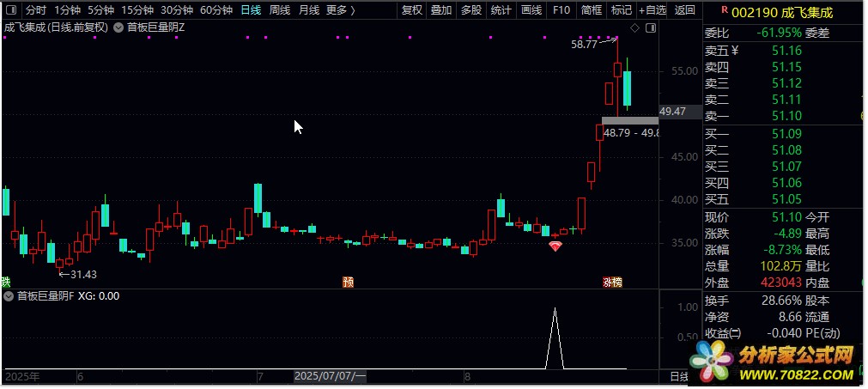Click the 卖一 price 51.10
Image resolution: width=868 pixels, height=389 pixels.
pos(786,116)
